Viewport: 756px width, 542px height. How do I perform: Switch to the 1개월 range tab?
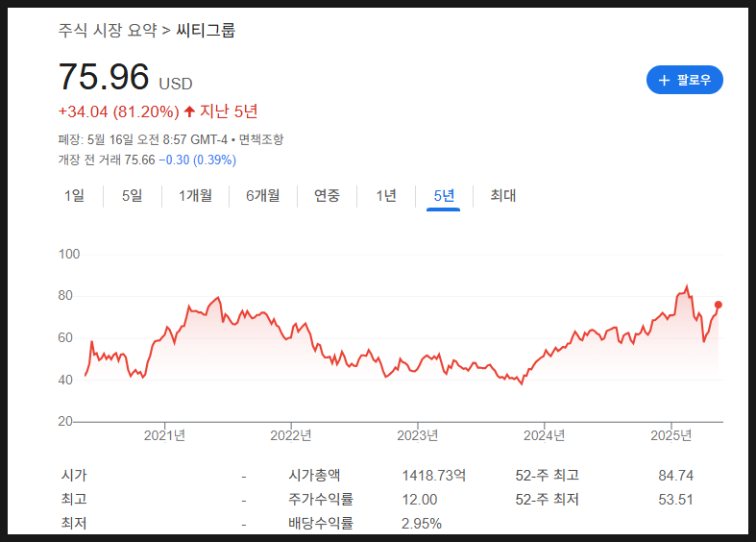[x=195, y=196]
